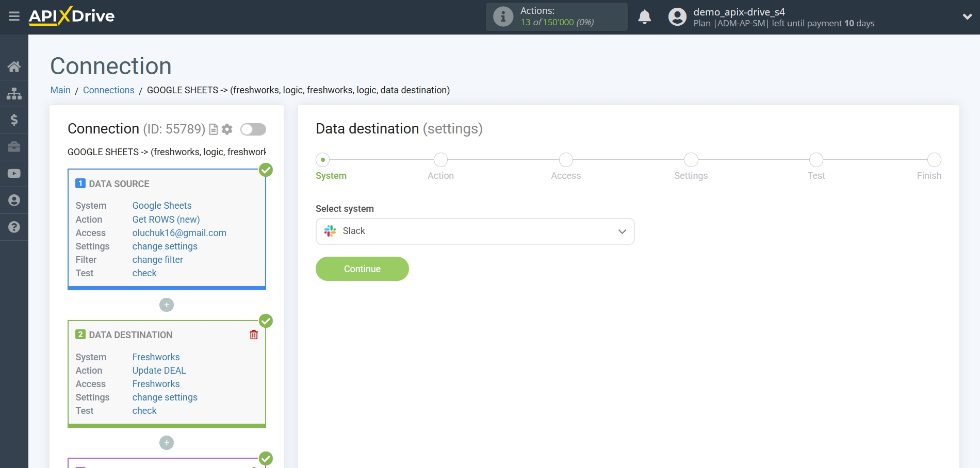Open the Main breadcrumb link
This screenshot has height=468, width=980.
tap(60, 90)
